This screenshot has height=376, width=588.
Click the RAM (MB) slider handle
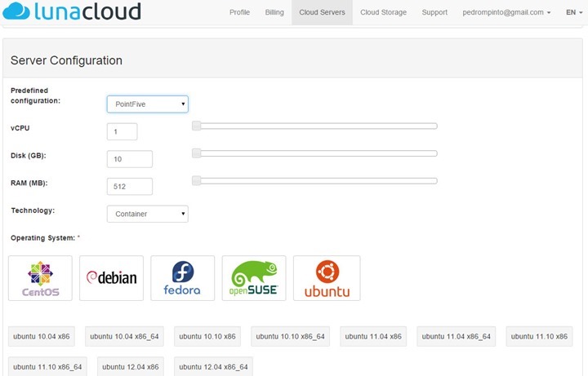[197, 181]
